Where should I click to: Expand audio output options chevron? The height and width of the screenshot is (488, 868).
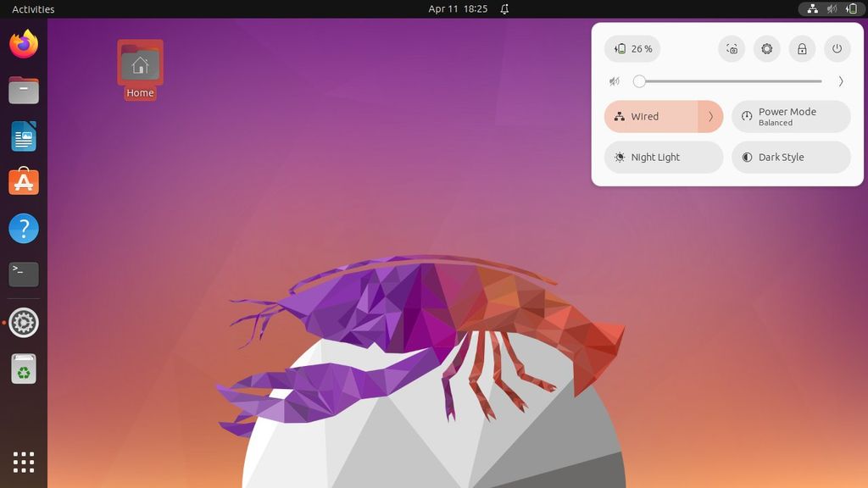(840, 80)
